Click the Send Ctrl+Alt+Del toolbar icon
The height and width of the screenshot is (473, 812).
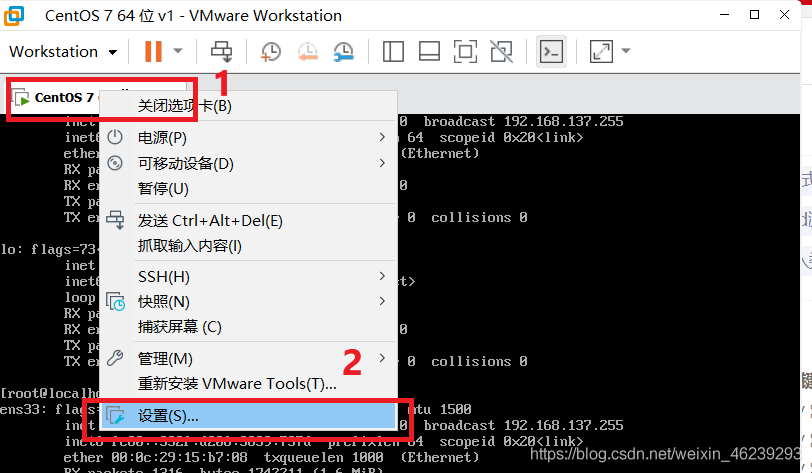(222, 51)
